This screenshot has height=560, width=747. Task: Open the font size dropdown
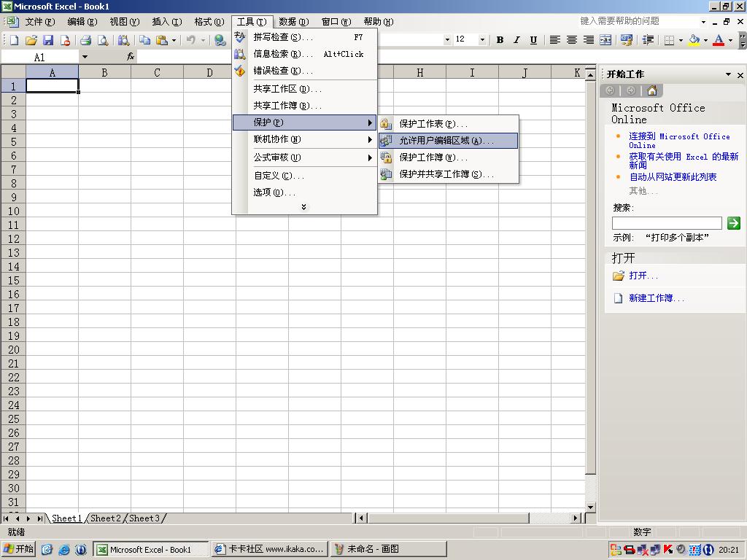tap(482, 40)
